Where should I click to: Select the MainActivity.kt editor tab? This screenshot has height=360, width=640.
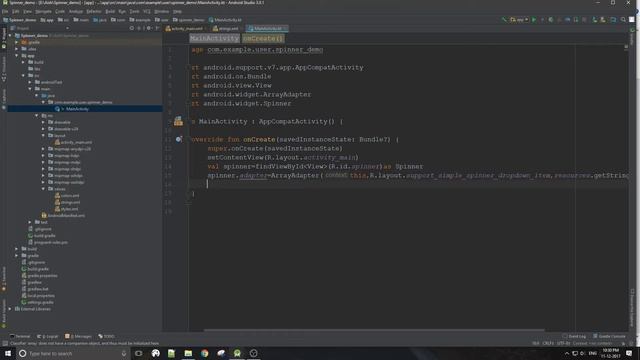click(267, 29)
